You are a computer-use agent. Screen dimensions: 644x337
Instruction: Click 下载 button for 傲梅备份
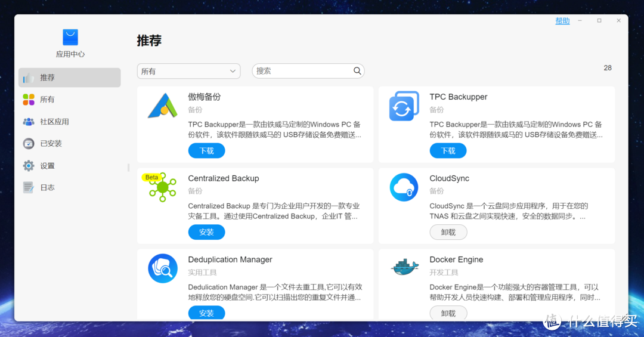pyautogui.click(x=206, y=151)
